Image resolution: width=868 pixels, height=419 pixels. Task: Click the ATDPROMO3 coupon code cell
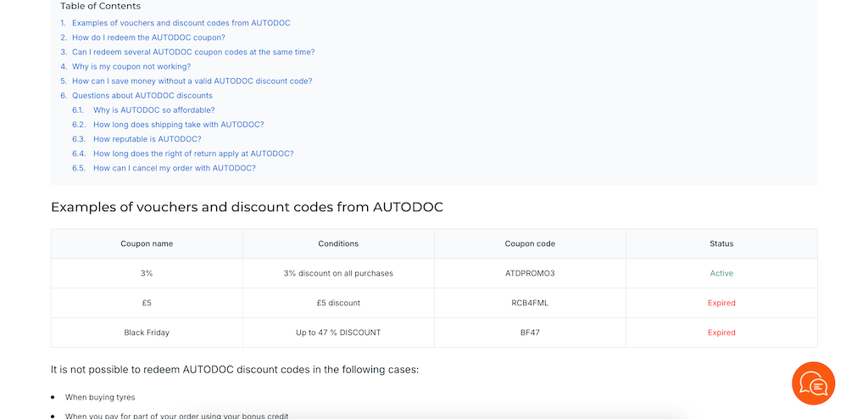(530, 273)
